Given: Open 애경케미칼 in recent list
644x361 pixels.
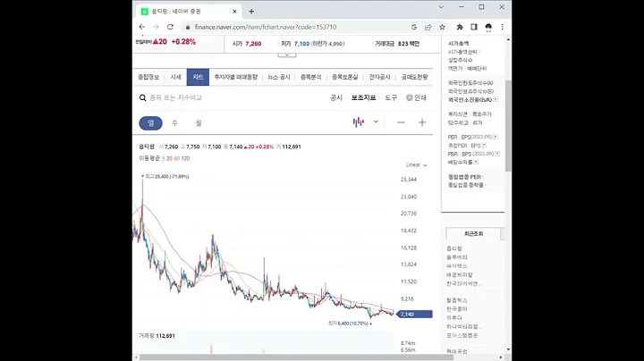Looking at the screenshot, I should 460,275.
